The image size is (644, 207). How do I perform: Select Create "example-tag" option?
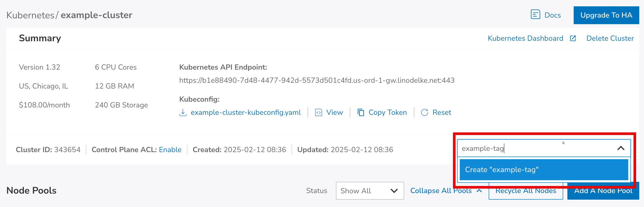(543, 170)
